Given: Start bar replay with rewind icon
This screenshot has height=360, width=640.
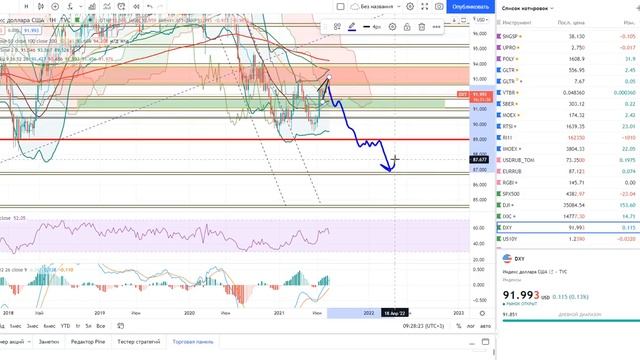Looking at the screenshot, I should tap(136, 7).
